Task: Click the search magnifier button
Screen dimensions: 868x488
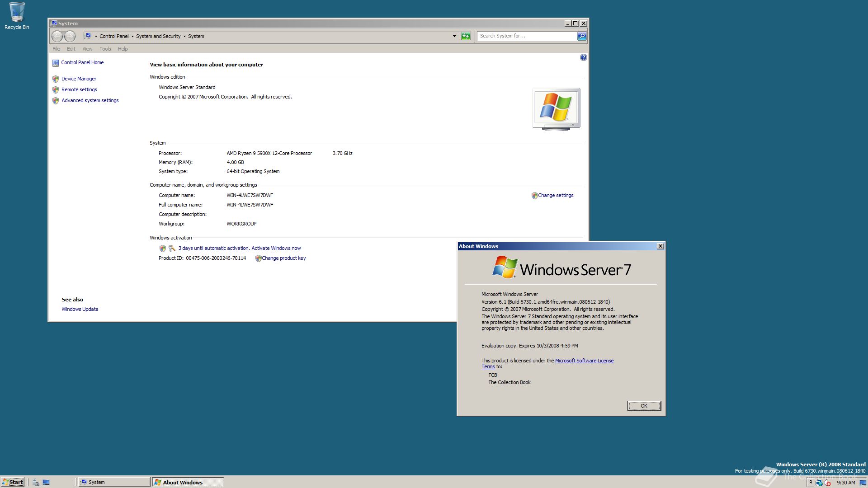Action: [582, 36]
